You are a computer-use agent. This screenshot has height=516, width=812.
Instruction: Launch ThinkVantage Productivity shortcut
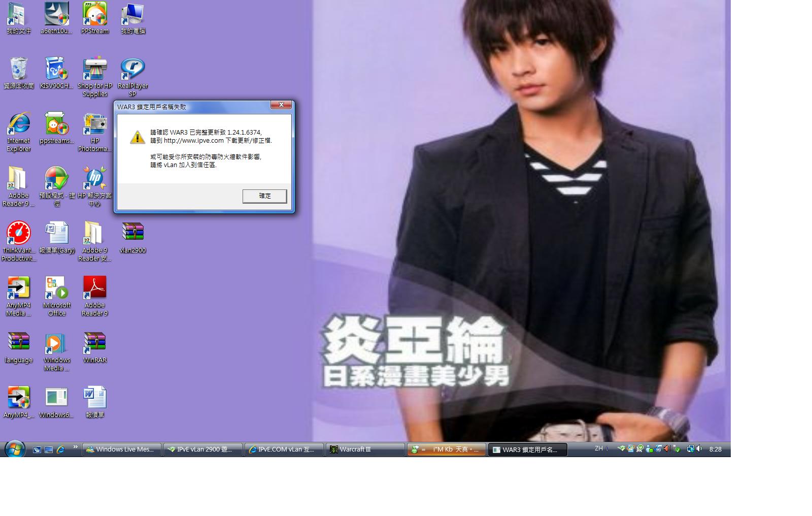point(18,242)
